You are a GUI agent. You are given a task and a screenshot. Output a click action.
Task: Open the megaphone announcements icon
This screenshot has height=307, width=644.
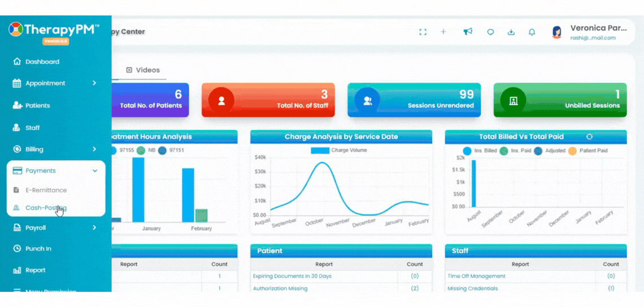[x=468, y=32]
